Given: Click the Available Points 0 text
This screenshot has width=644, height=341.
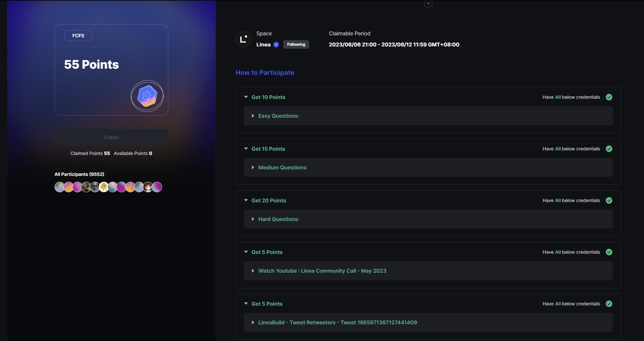Looking at the screenshot, I should [x=133, y=153].
